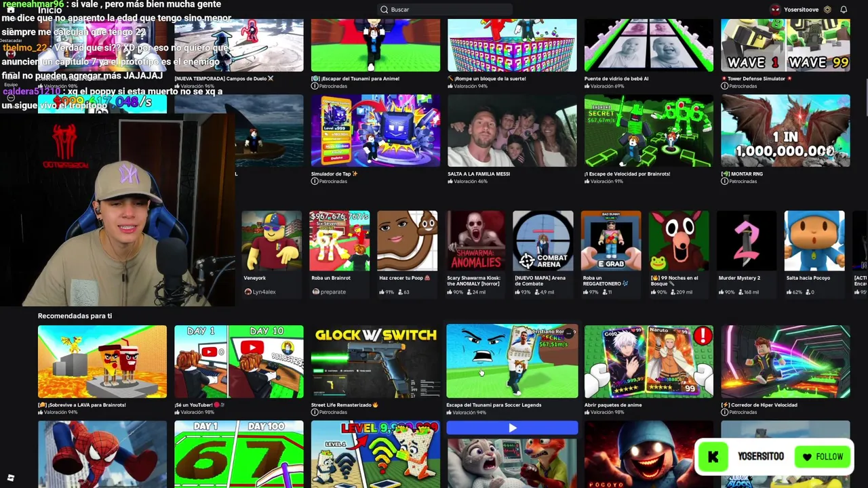Open the Rompe un bloque de la suerte thumbnail

click(x=512, y=45)
